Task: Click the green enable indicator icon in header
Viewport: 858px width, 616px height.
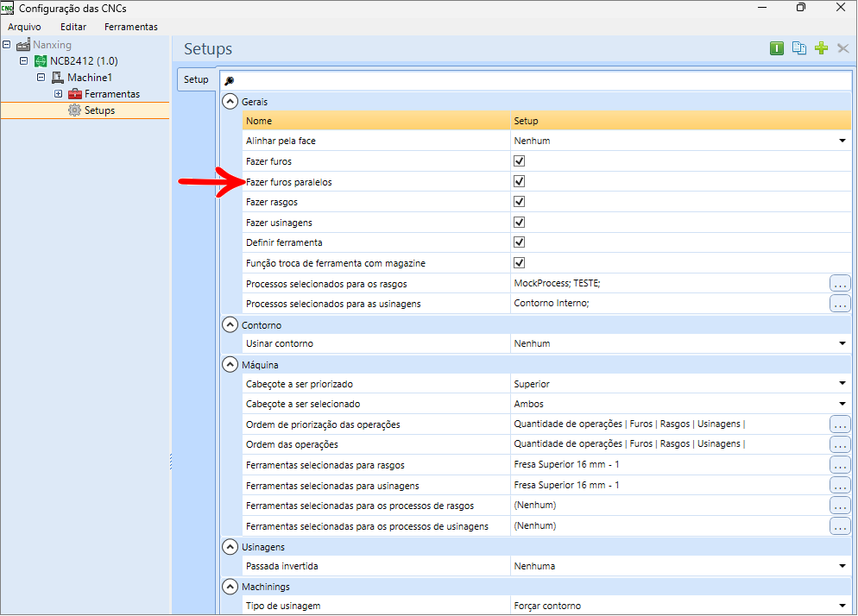Action: point(777,48)
